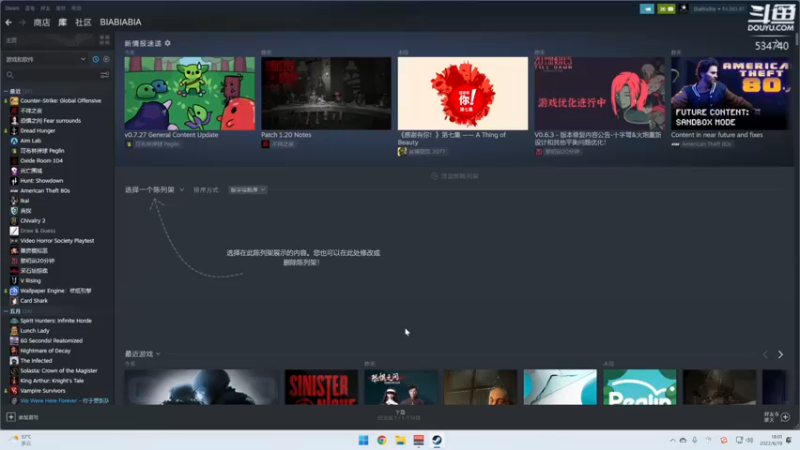The image size is (800, 450).
Task: Show next recent games with right chevron
Action: pos(780,355)
